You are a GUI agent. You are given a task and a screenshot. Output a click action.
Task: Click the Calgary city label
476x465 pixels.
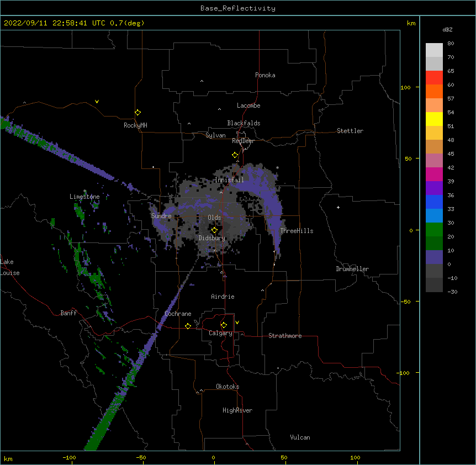(220, 333)
